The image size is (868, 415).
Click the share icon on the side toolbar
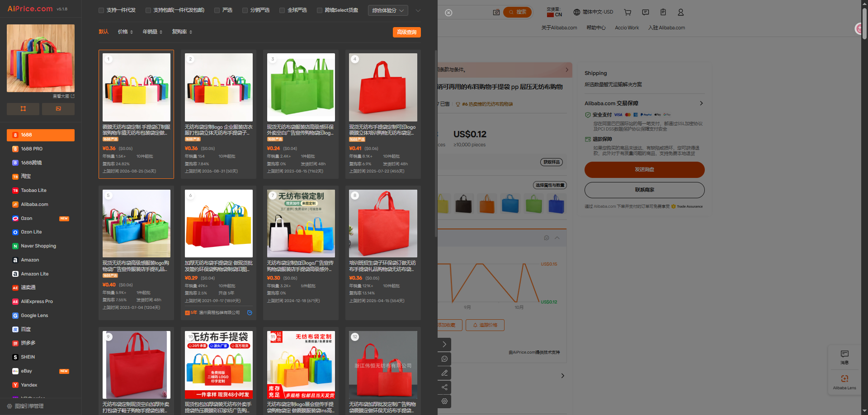point(445,387)
